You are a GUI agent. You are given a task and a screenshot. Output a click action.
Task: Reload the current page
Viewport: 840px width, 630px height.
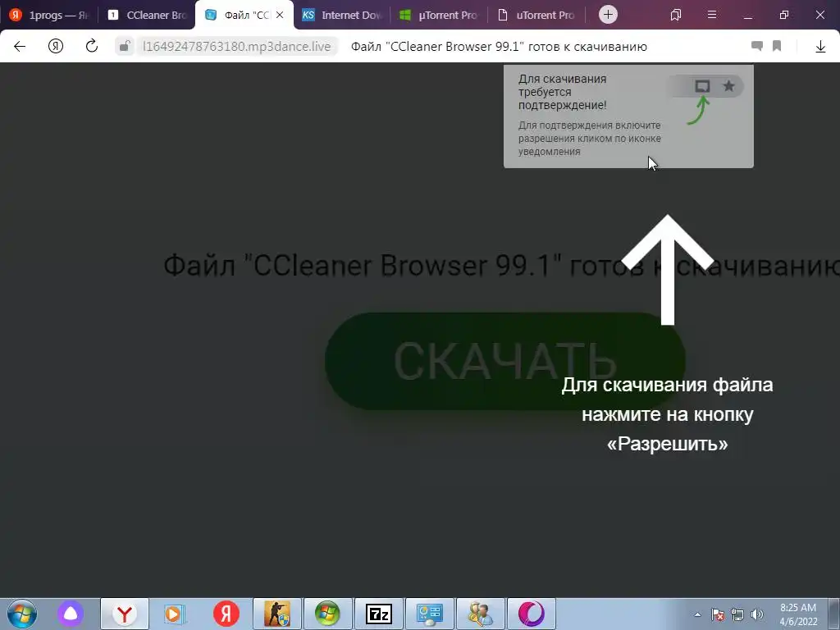92,46
